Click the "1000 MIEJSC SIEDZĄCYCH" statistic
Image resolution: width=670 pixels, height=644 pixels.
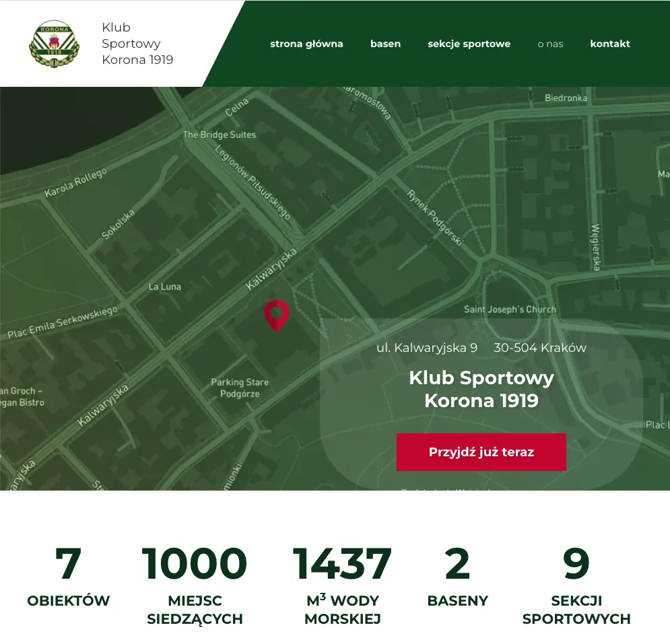(195, 585)
